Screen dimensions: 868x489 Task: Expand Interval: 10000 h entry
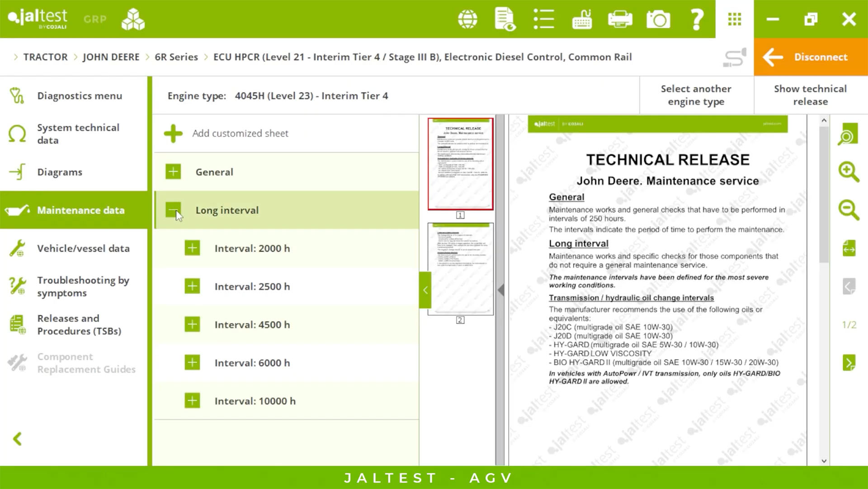pos(192,401)
